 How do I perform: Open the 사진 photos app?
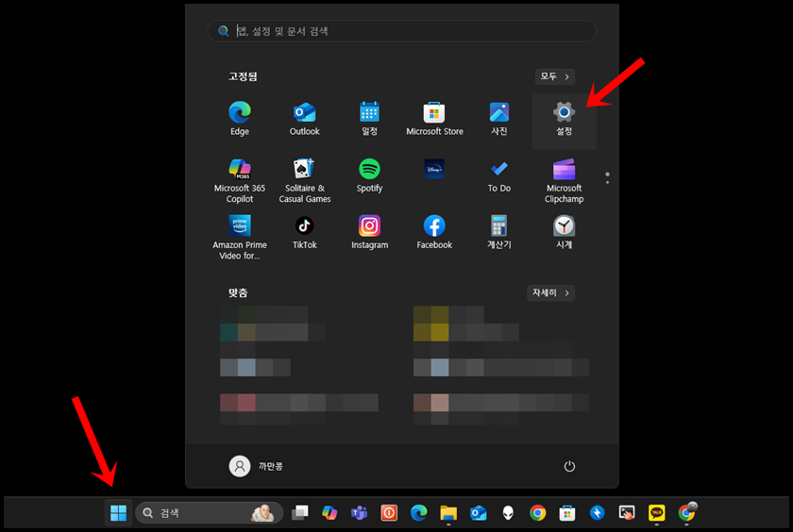point(499,119)
